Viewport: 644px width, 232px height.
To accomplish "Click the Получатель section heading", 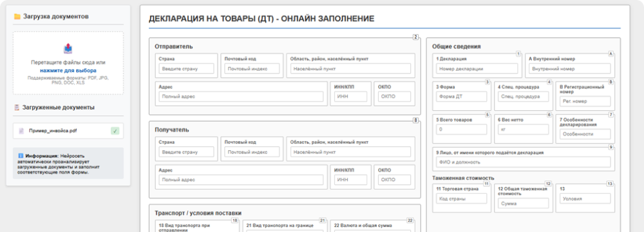I will 172,130.
